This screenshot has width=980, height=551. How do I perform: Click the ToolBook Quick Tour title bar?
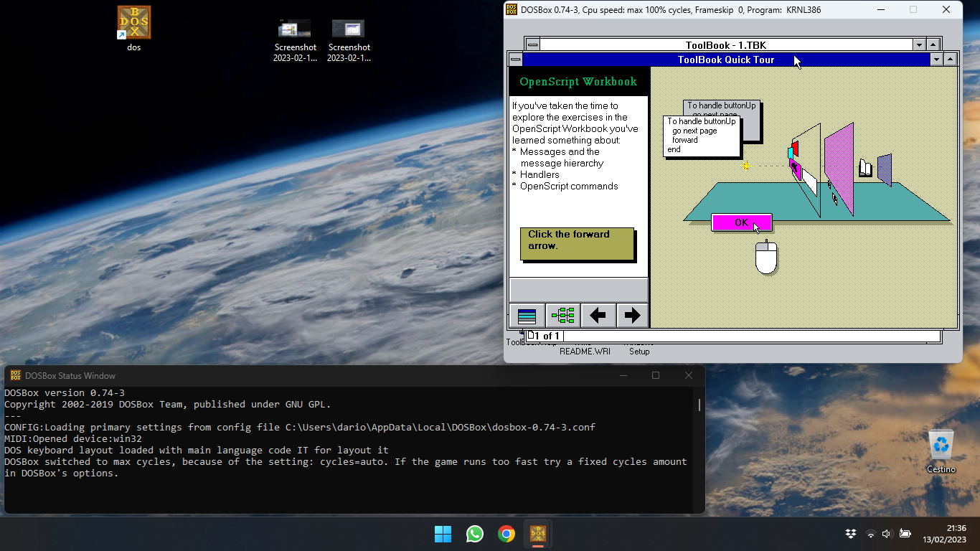pyautogui.click(x=726, y=60)
